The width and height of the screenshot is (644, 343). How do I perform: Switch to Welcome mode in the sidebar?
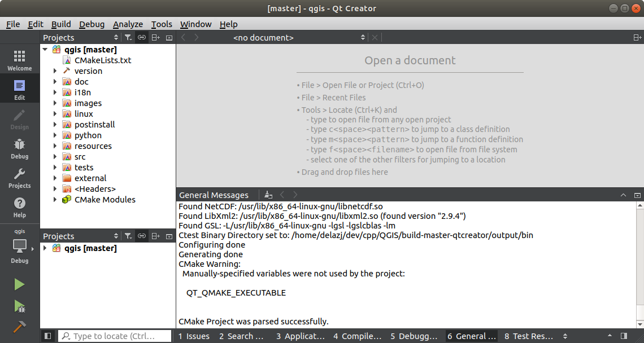click(20, 59)
